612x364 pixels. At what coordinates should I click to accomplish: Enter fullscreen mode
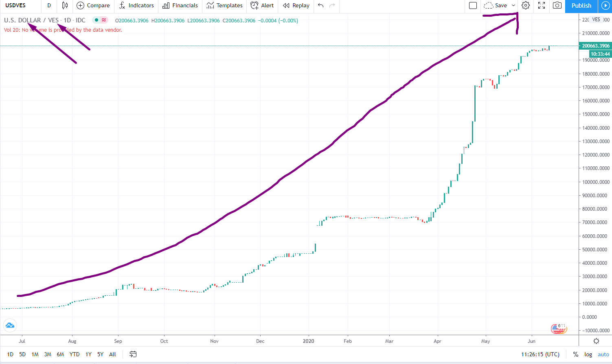542,6
